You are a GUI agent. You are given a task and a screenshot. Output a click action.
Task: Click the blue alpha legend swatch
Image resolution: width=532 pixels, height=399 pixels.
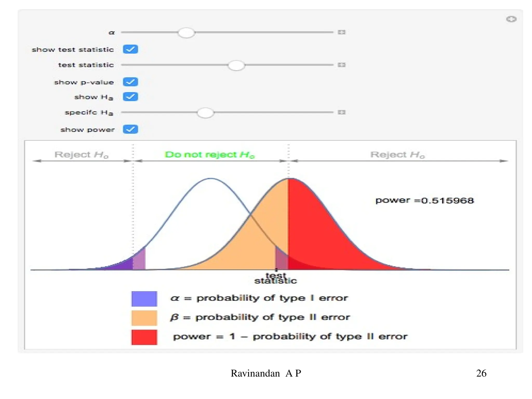(144, 299)
